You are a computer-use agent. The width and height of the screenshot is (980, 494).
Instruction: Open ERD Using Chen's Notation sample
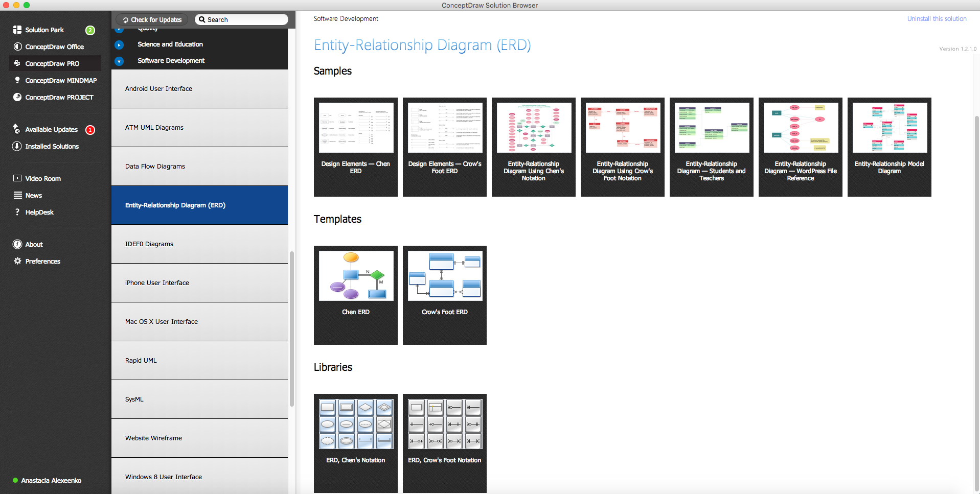[534, 147]
